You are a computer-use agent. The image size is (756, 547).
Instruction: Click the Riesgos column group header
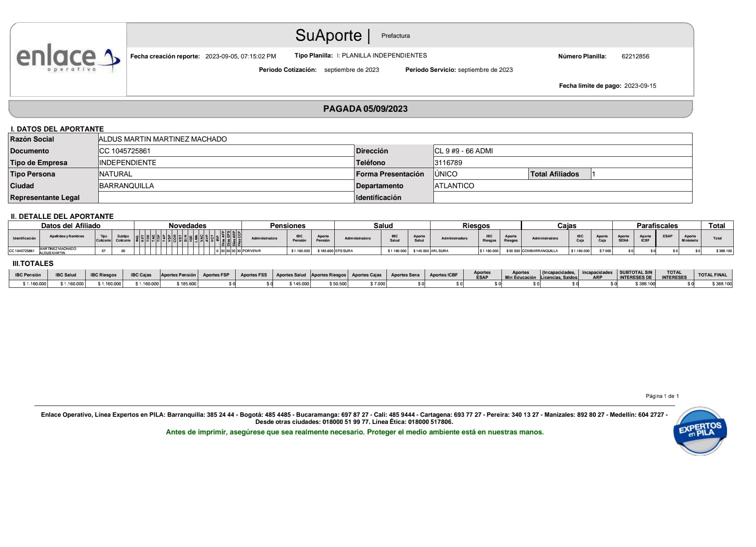476,226
